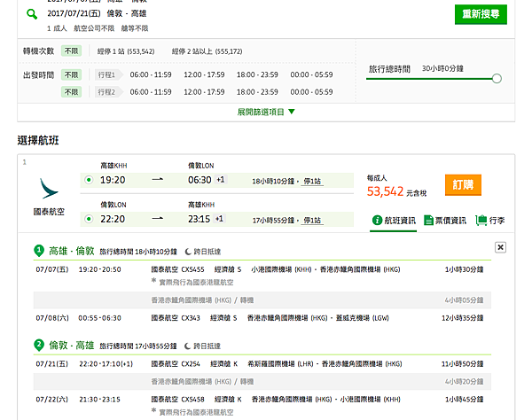Click the 選擇航班 heading
This screenshot has width=532, height=420.
38,140
